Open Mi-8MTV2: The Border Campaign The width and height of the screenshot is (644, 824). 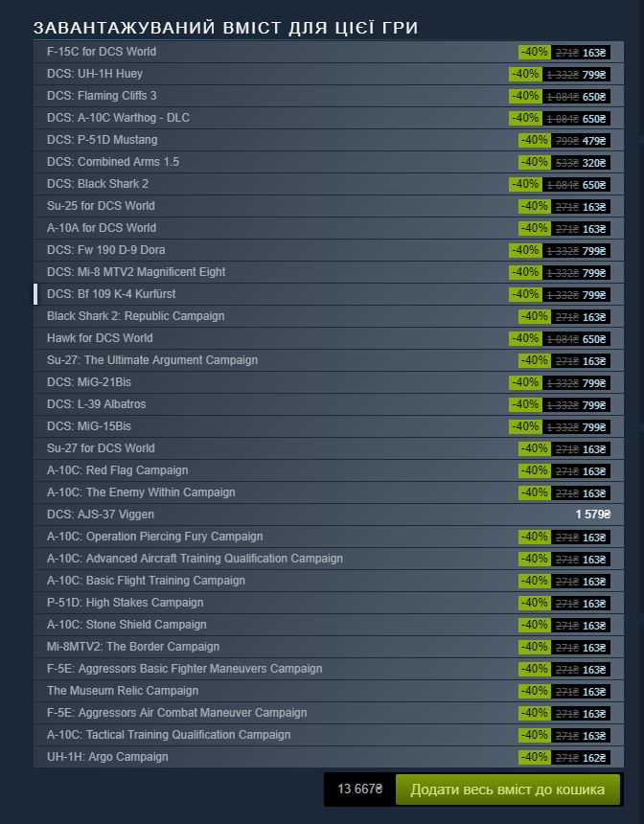tap(329, 648)
